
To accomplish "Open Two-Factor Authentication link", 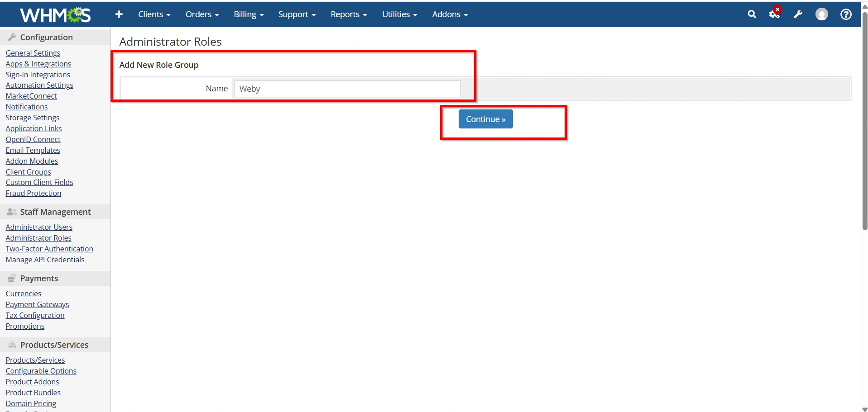I will (49, 249).
